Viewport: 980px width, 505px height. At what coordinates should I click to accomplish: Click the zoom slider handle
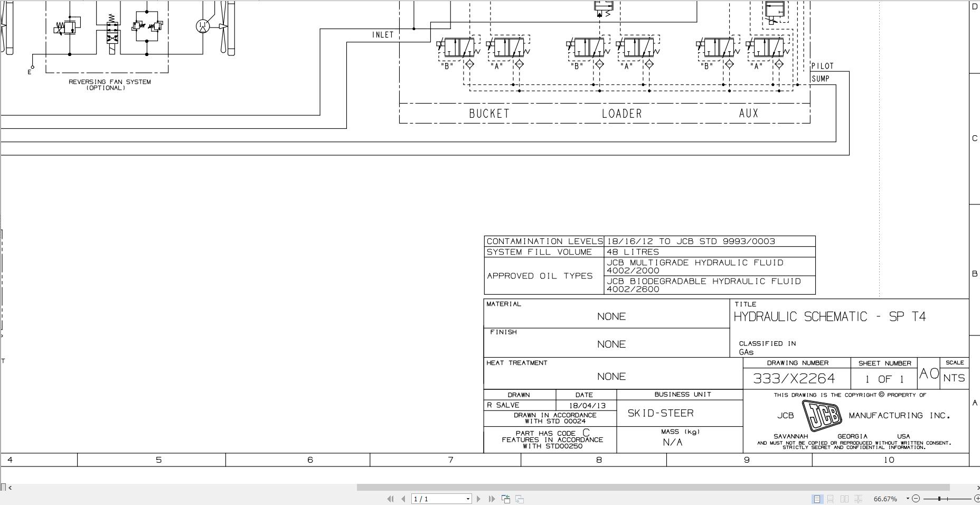(939, 499)
